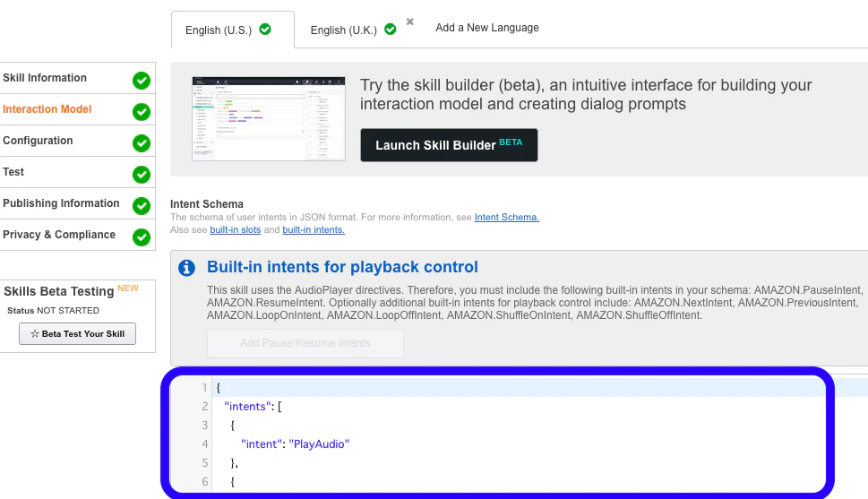868x499 pixels.
Task: Click the green check on English (U.S.) tab
Action: pos(265,29)
